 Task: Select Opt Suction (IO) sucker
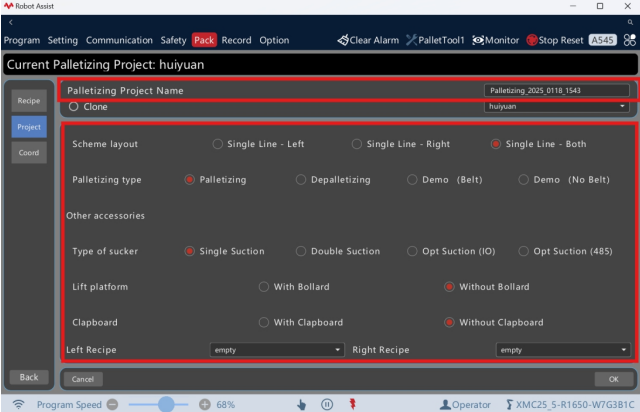tap(412, 251)
